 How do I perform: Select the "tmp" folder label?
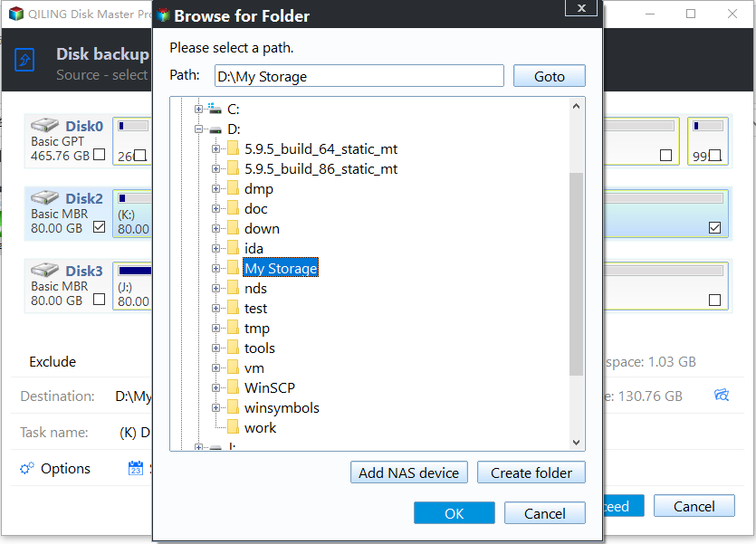tap(257, 329)
